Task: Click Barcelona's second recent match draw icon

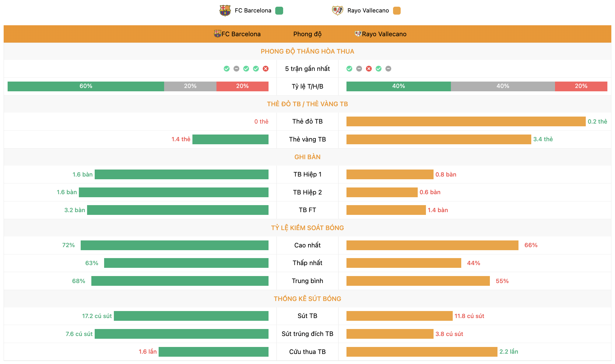Action: [237, 69]
